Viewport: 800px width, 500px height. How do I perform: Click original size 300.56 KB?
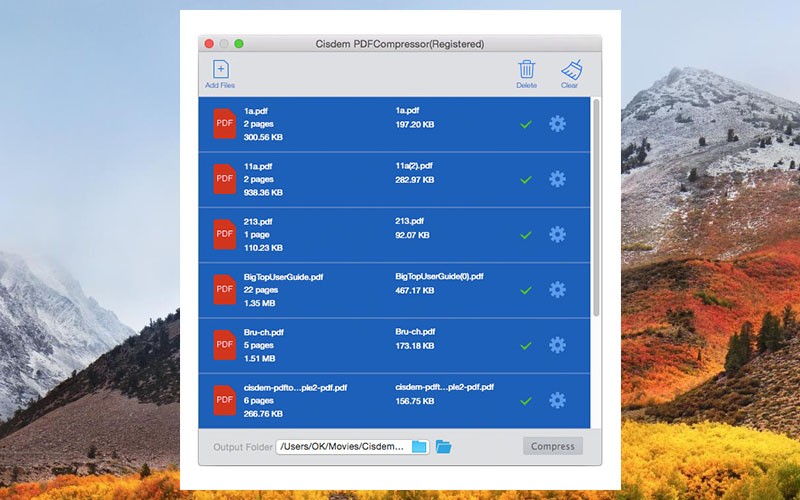point(263,137)
